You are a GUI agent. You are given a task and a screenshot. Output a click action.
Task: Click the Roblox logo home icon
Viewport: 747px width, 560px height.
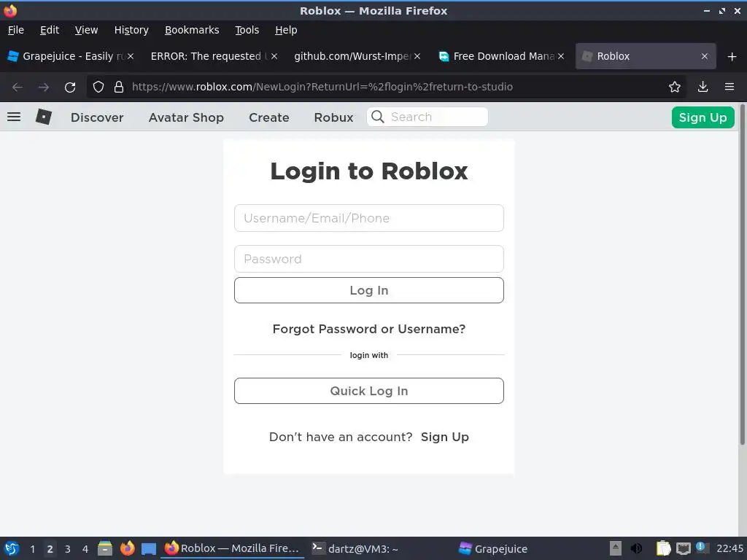43,117
